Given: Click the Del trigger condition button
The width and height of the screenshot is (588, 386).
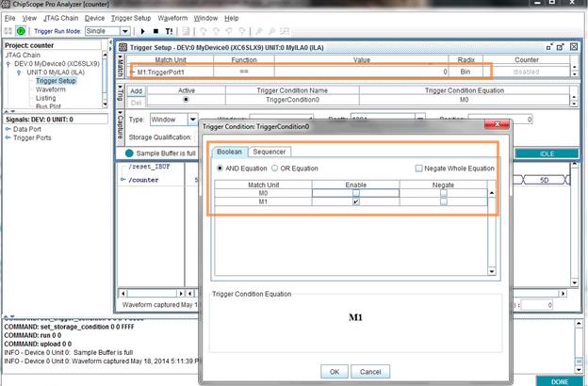Looking at the screenshot, I should [x=136, y=103].
